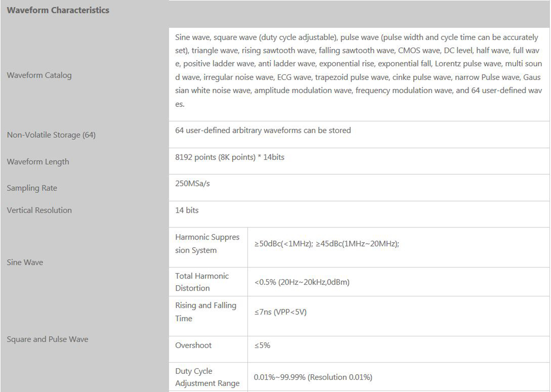Click the Vertical Resolution row label

(x=39, y=211)
